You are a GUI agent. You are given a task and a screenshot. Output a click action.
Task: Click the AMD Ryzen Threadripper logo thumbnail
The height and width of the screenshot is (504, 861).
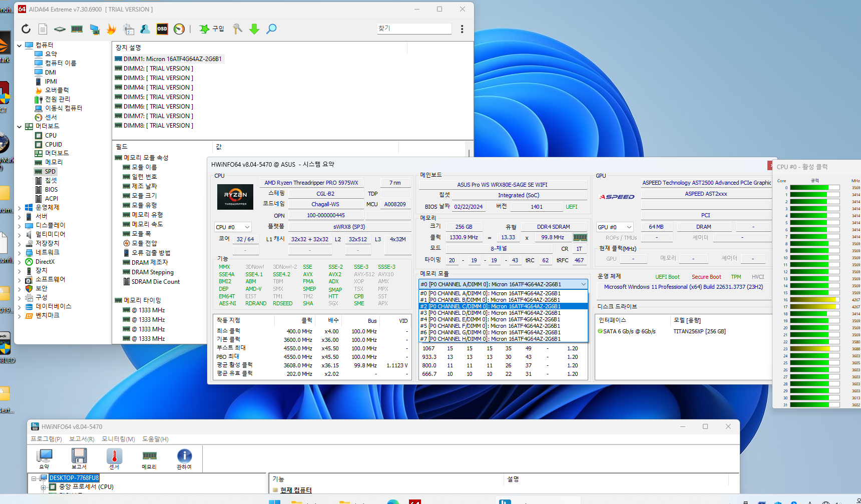click(235, 197)
